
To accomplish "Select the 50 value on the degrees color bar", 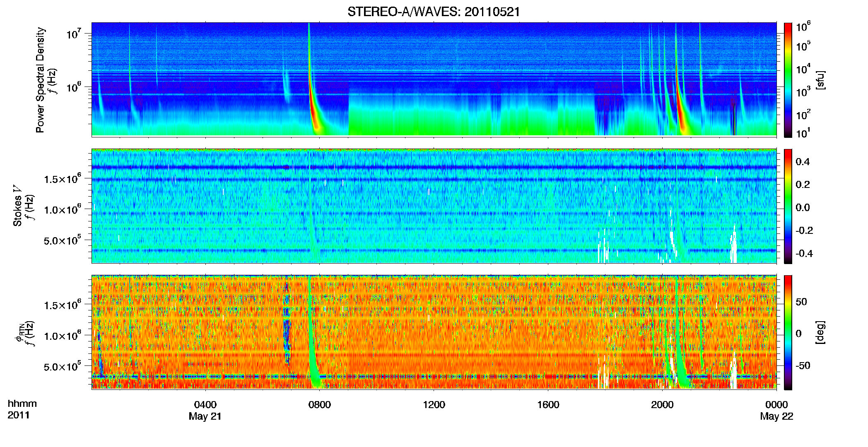I will click(x=801, y=302).
